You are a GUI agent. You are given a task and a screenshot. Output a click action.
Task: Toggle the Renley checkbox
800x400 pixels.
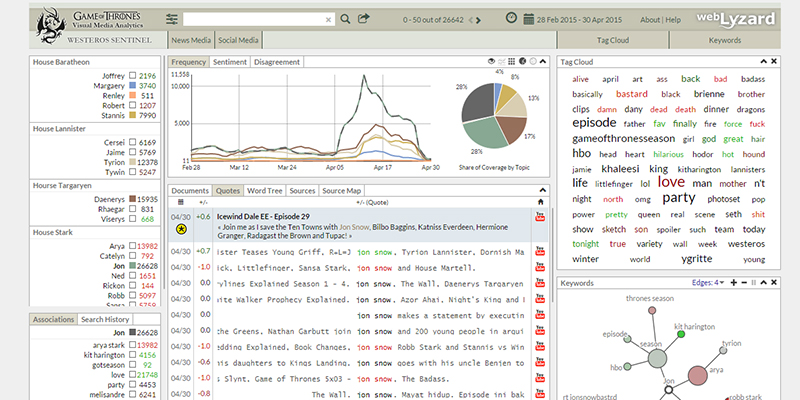(133, 95)
